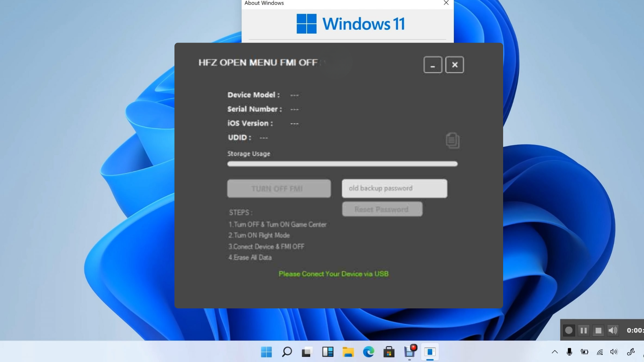Pause the screen recording
The height and width of the screenshot is (362, 644).
(584, 330)
